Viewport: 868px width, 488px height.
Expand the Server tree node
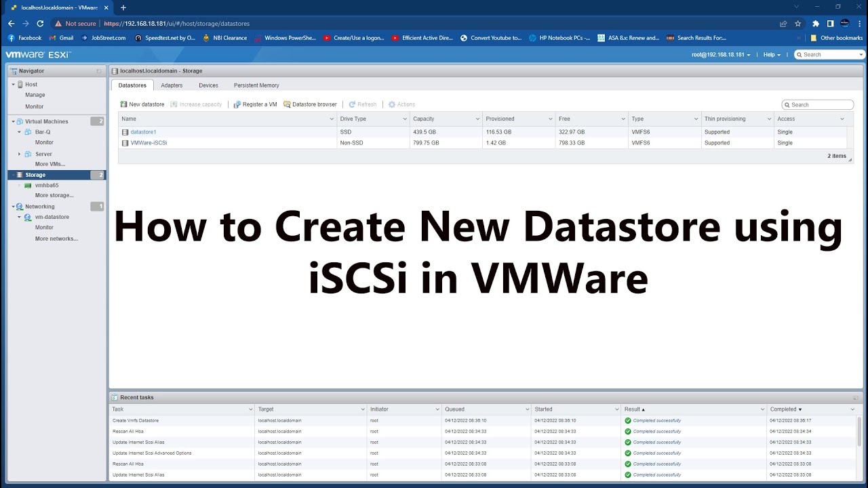[20, 154]
